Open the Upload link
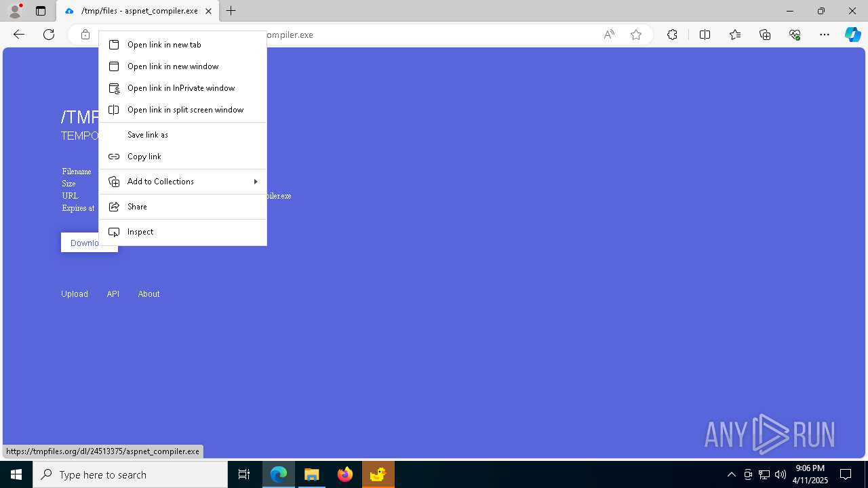 [75, 294]
